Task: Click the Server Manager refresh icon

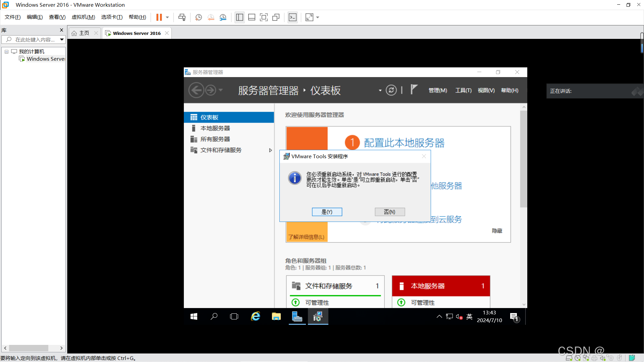Action: point(391,90)
